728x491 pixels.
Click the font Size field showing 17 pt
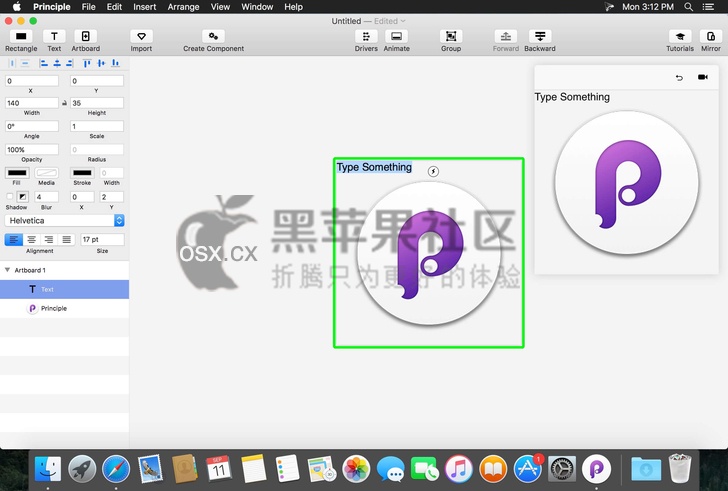coord(102,239)
